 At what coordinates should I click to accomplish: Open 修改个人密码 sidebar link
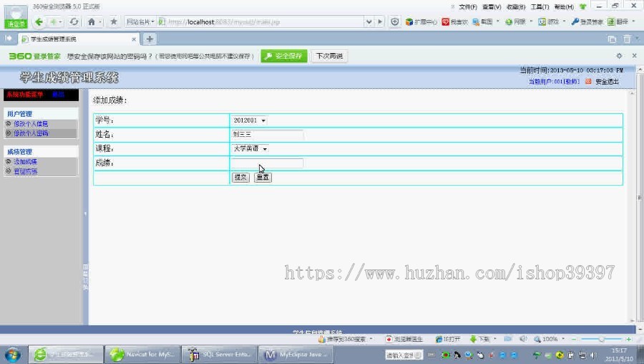point(31,133)
